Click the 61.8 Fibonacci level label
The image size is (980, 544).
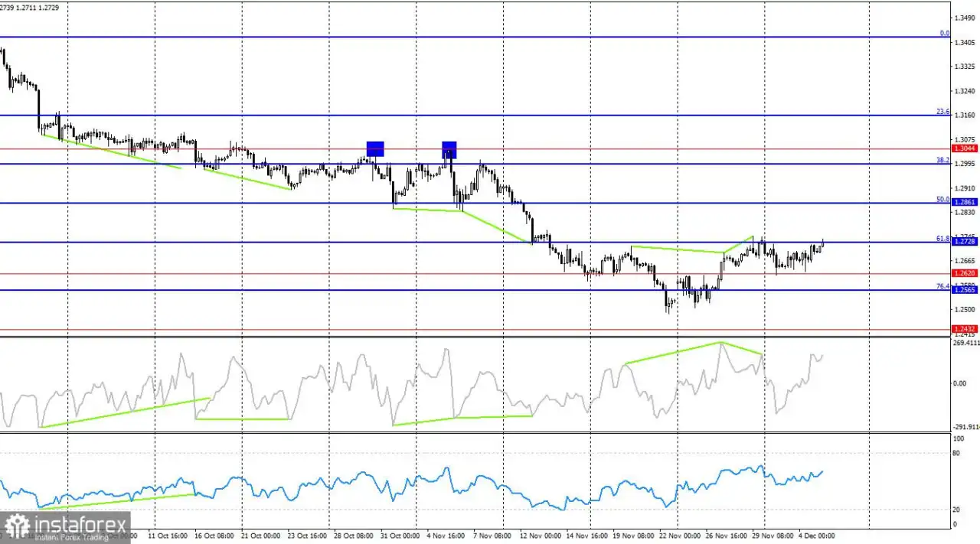(x=943, y=239)
